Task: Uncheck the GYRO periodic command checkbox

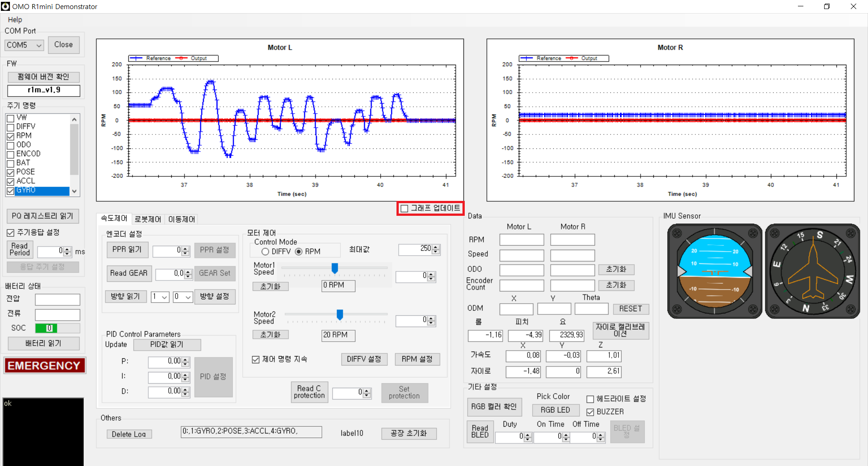Action: coord(10,190)
